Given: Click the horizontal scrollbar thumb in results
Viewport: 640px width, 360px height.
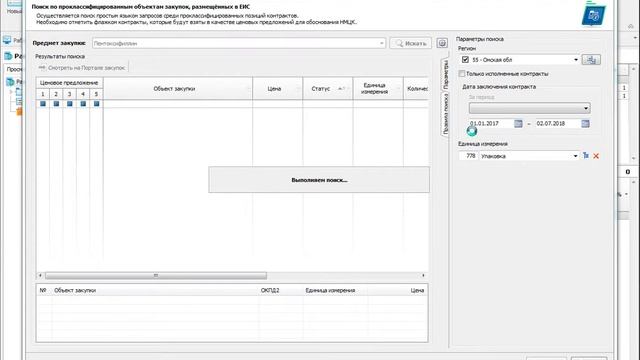Looking at the screenshot, I should (x=156, y=276).
